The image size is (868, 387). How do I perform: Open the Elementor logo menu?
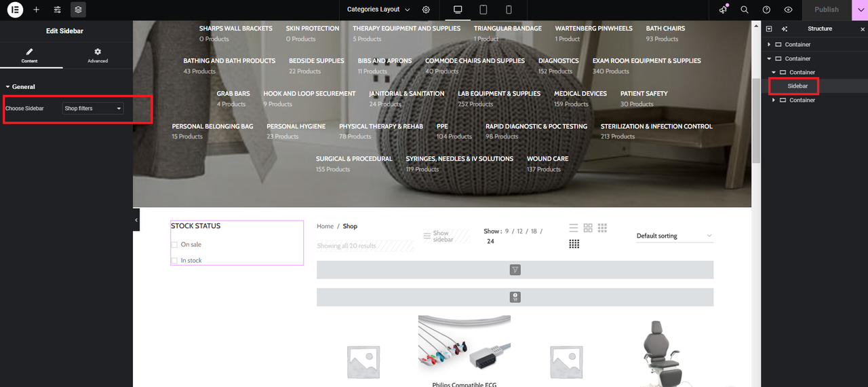pos(14,10)
